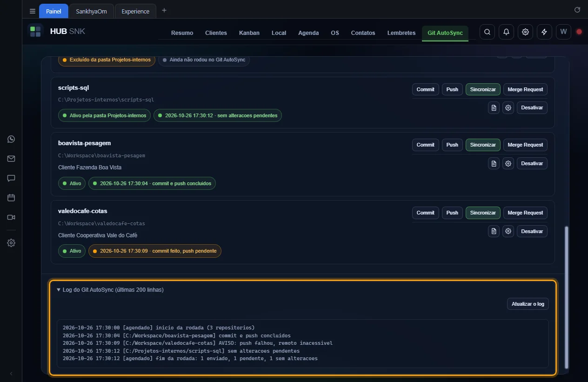Open the W user profile button
This screenshot has width=588, height=382.
click(563, 32)
